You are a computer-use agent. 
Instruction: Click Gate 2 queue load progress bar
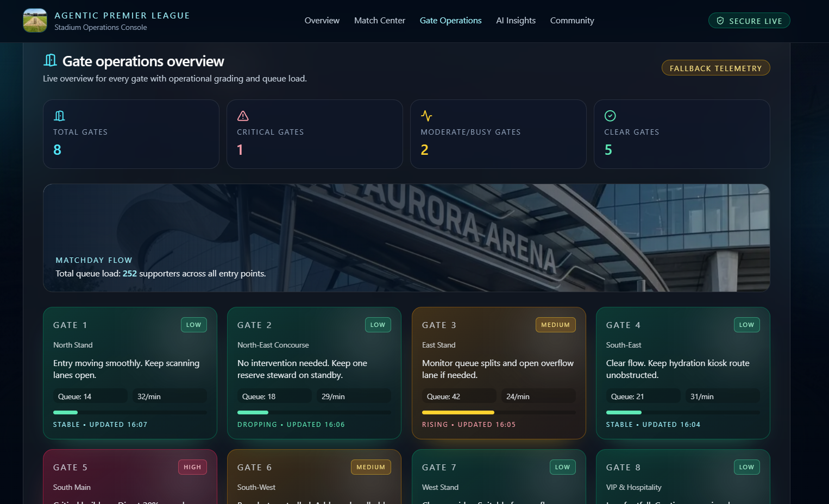coord(314,413)
